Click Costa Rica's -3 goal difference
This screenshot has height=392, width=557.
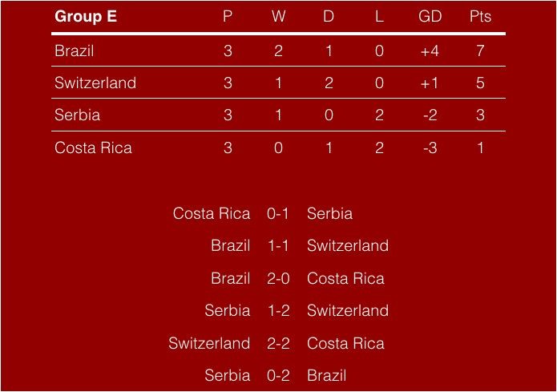click(430, 148)
